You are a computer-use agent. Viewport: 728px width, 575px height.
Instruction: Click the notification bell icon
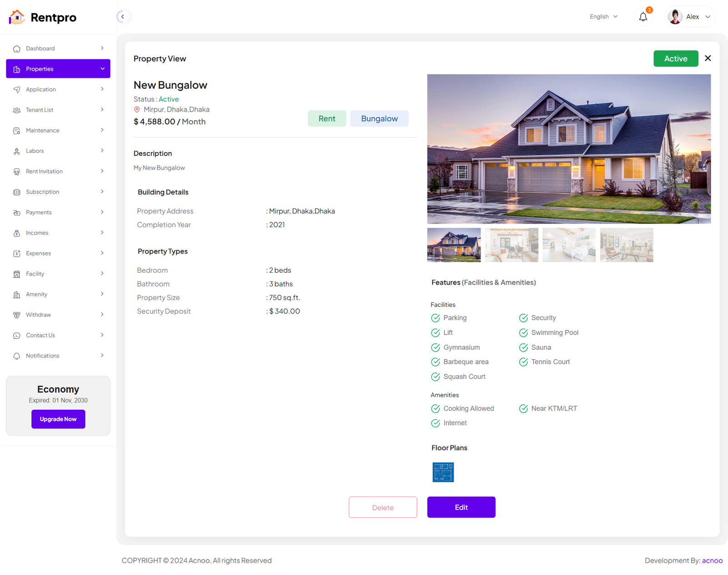tap(643, 17)
